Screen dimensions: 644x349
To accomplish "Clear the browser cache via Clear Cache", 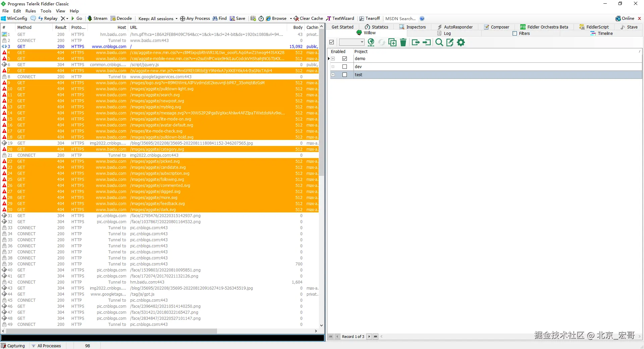I will [308, 18].
